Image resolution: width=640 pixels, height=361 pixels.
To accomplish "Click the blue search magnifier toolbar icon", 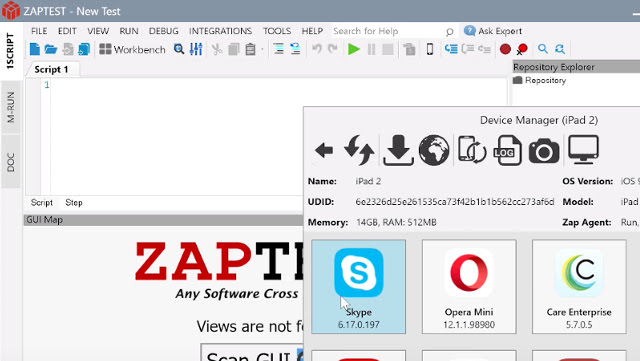I will (x=542, y=49).
